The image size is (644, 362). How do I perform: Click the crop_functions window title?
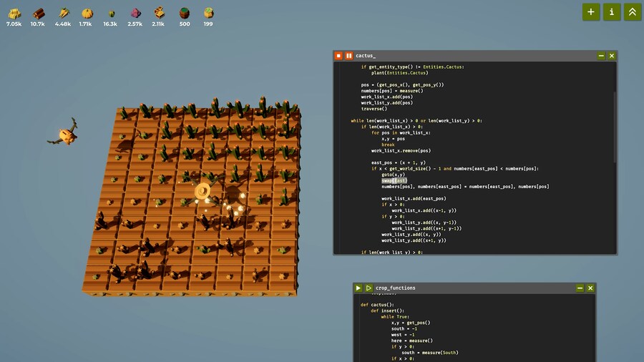point(395,288)
